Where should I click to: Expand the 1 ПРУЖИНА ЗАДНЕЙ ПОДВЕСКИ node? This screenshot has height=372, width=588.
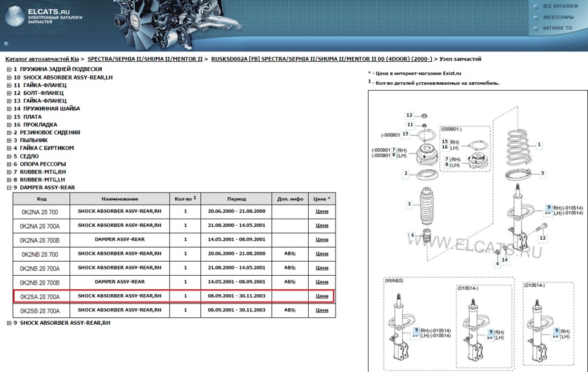pos(9,69)
